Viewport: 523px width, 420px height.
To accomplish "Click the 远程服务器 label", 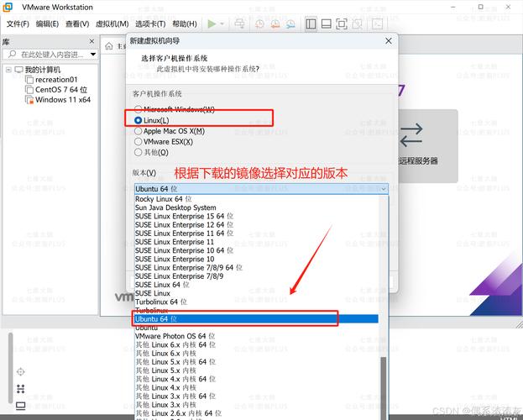I will (418, 161).
